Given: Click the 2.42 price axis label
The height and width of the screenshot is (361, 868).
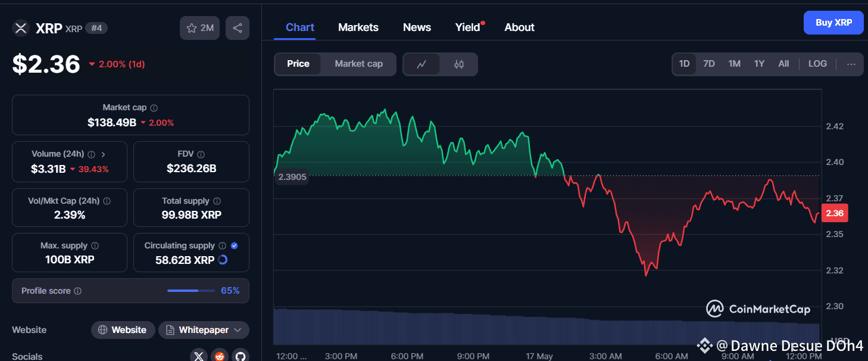Looking at the screenshot, I should (x=834, y=126).
